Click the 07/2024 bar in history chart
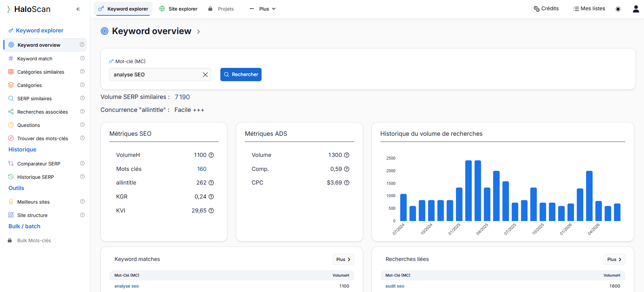This screenshot has height=292, width=644. tap(404, 207)
